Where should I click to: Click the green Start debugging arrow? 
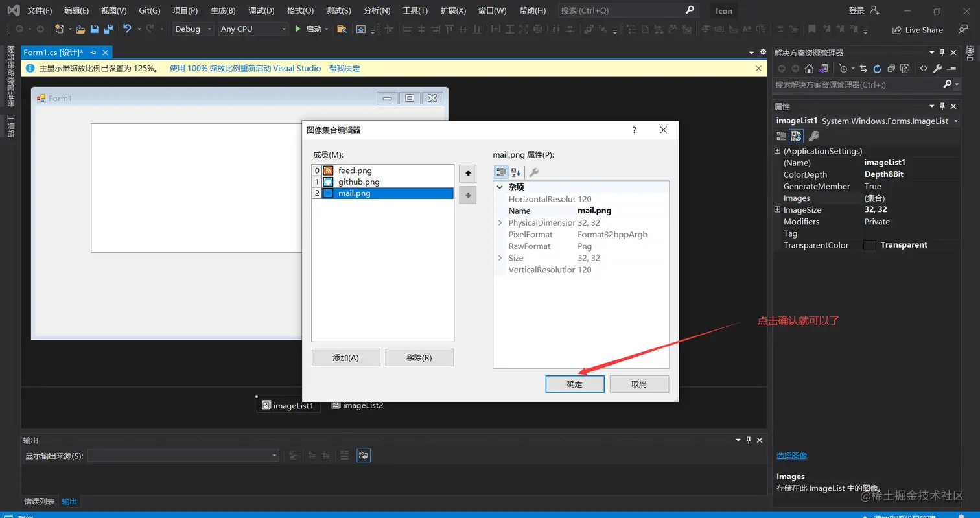tap(297, 29)
